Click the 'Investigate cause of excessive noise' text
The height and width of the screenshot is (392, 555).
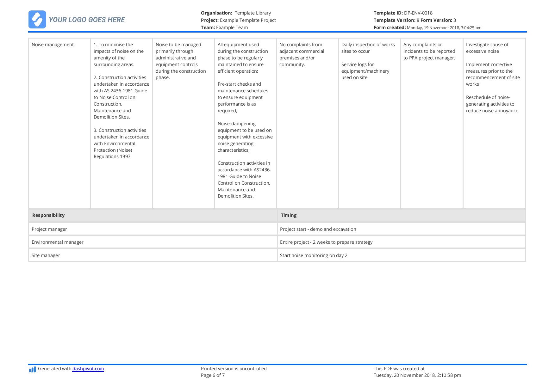click(x=487, y=48)
